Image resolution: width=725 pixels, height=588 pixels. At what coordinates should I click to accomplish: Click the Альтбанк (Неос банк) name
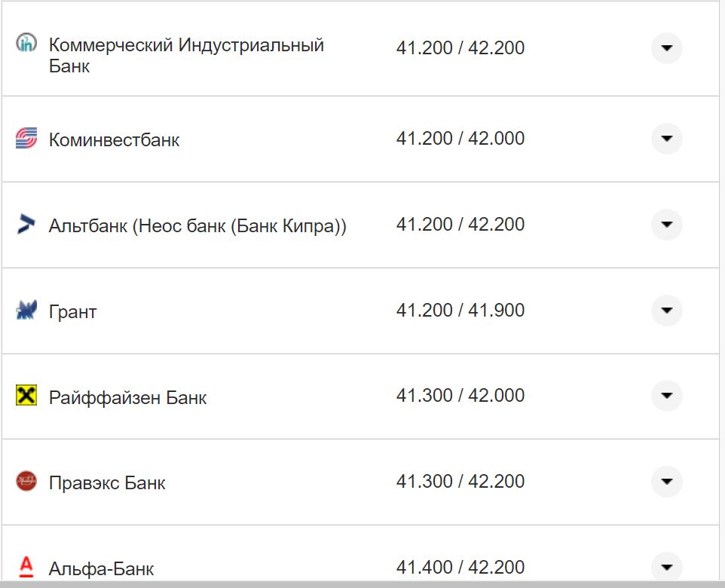197,226
